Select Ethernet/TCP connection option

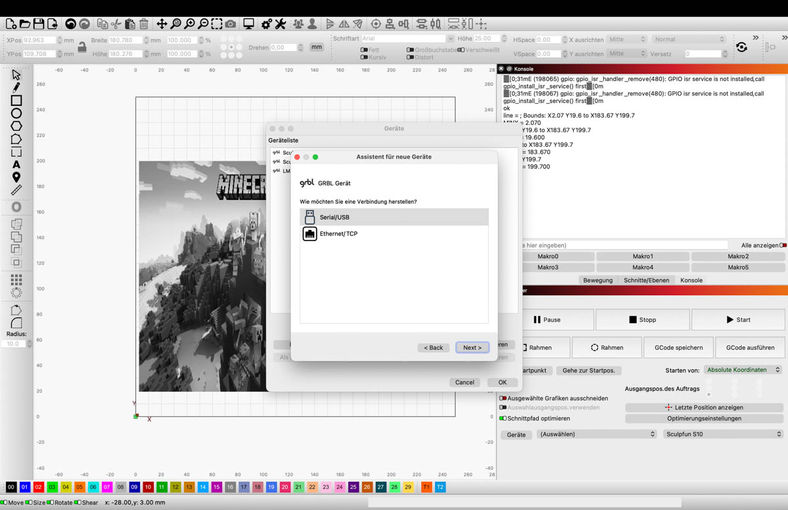(394, 234)
